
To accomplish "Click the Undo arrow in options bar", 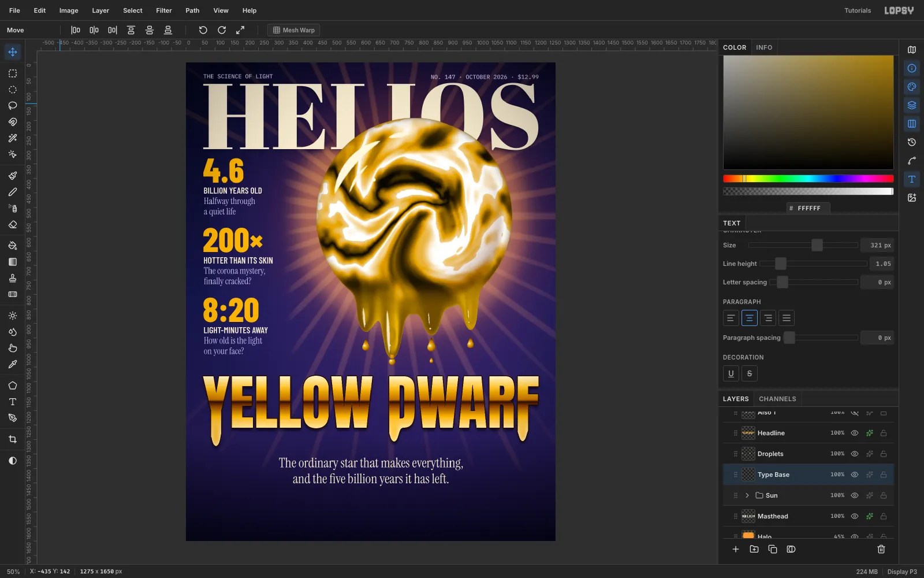I will coord(203,30).
